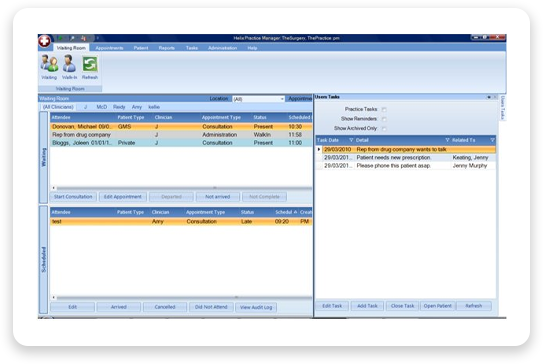Viewport: 543px width, 364px height.
Task: Select the (All Clinicians) tab
Action: pyautogui.click(x=58, y=107)
